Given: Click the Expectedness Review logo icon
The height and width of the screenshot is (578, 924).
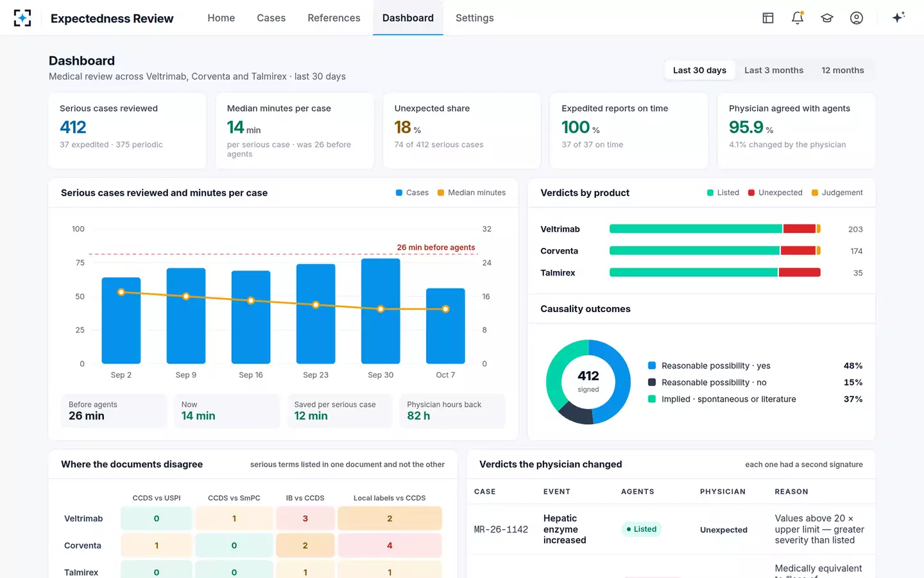Looking at the screenshot, I should click(x=22, y=18).
